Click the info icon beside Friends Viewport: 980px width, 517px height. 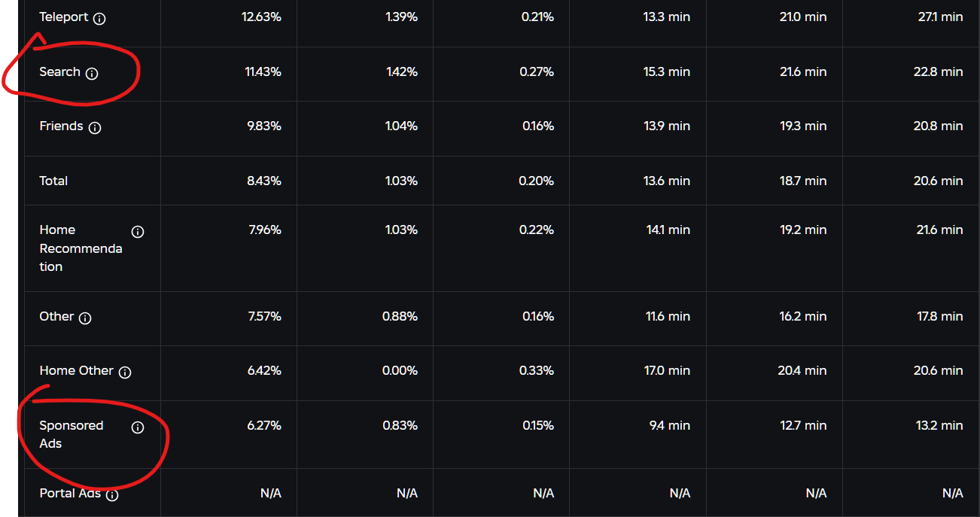[x=95, y=128]
